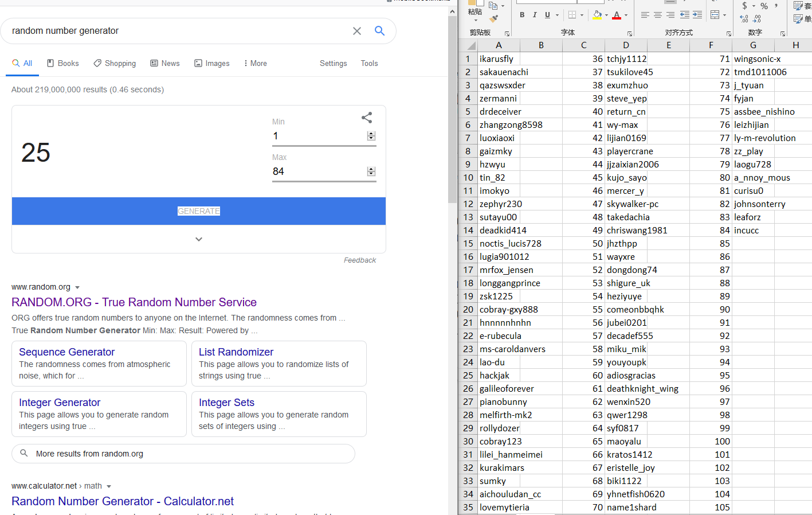812x515 pixels.
Task: Align text right in Excel
Action: click(x=670, y=15)
